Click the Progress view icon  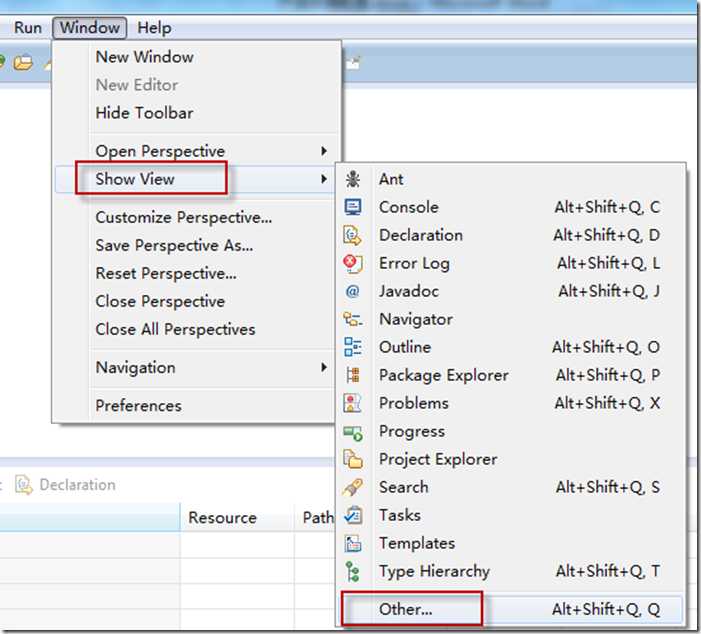coord(353,432)
